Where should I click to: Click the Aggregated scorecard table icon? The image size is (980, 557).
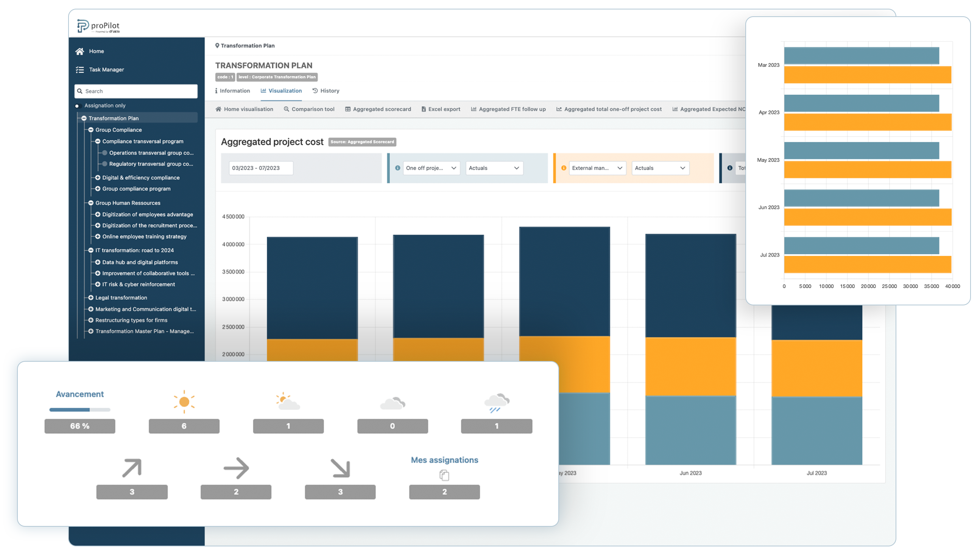(347, 109)
